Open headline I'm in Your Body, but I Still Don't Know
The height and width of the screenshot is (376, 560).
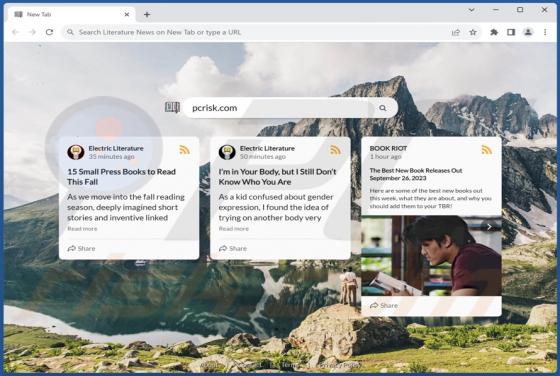pos(278,177)
